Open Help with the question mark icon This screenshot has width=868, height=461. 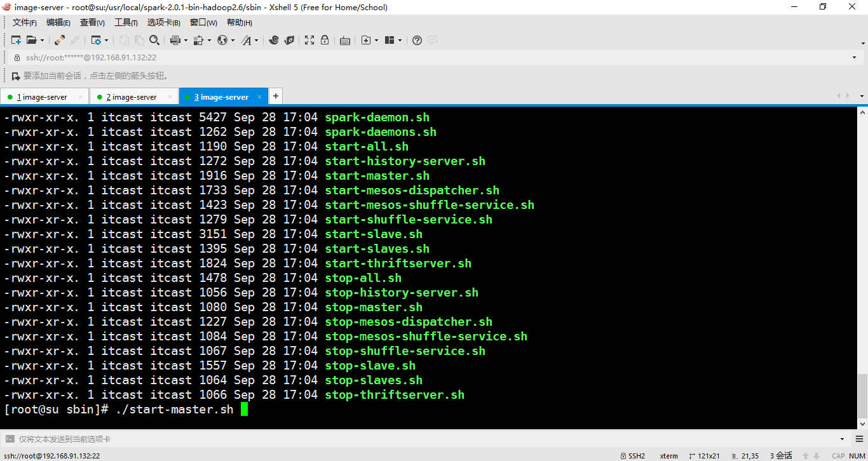coord(417,40)
